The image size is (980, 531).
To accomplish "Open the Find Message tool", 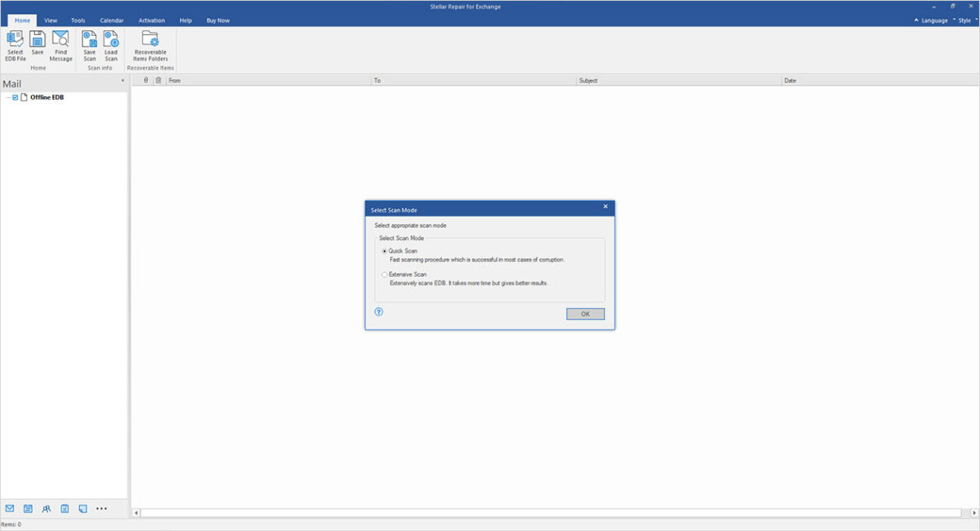I will click(x=60, y=45).
